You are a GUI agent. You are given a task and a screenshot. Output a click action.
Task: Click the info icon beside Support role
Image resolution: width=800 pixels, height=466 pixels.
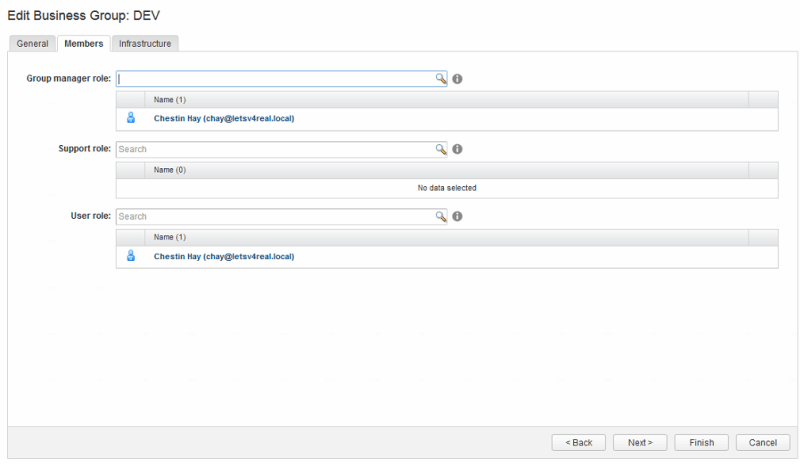click(457, 149)
